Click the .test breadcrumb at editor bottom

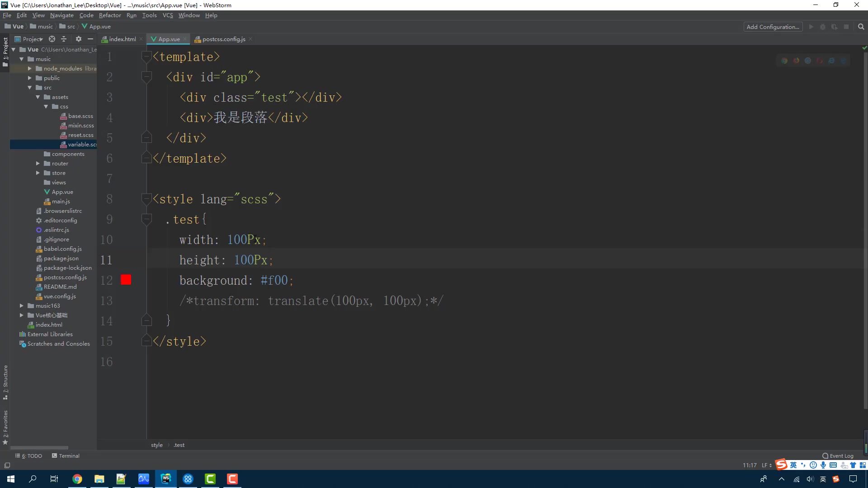tap(179, 445)
